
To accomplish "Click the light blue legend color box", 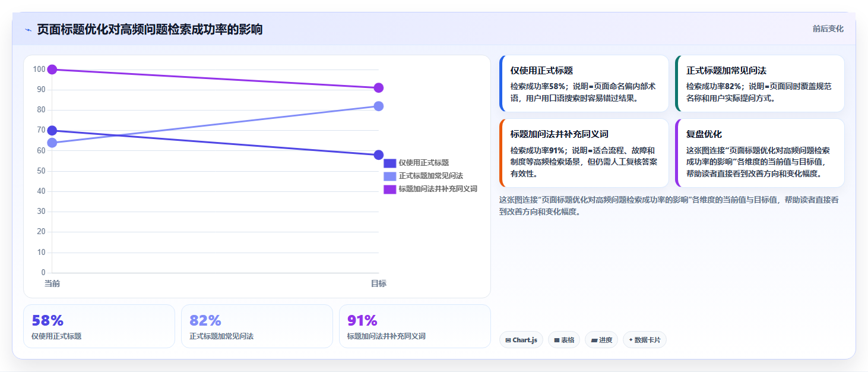I will click(389, 176).
